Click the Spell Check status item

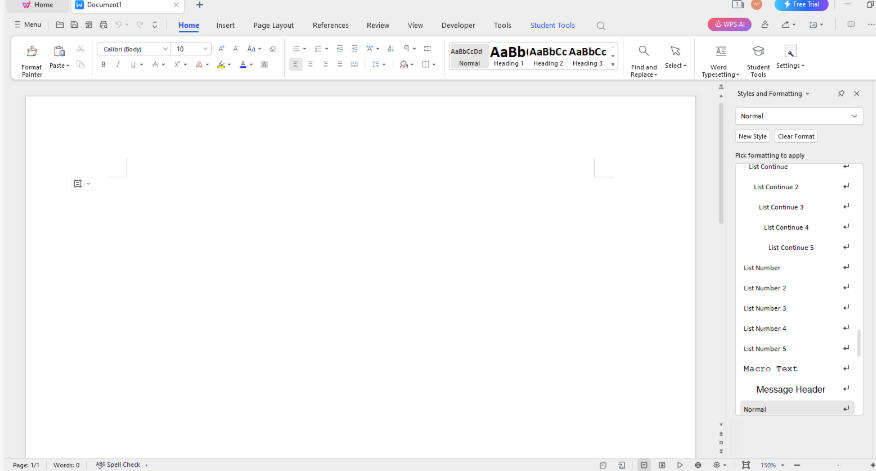pos(118,465)
